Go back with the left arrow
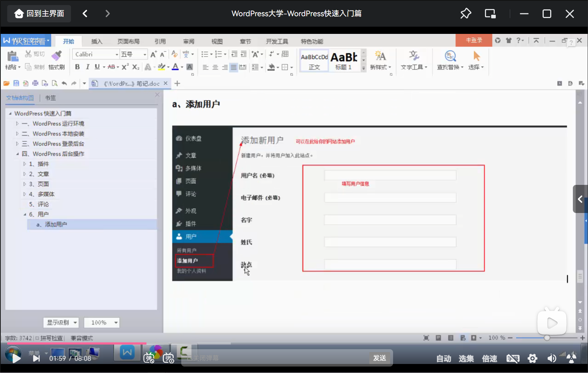588x373 pixels. (85, 14)
